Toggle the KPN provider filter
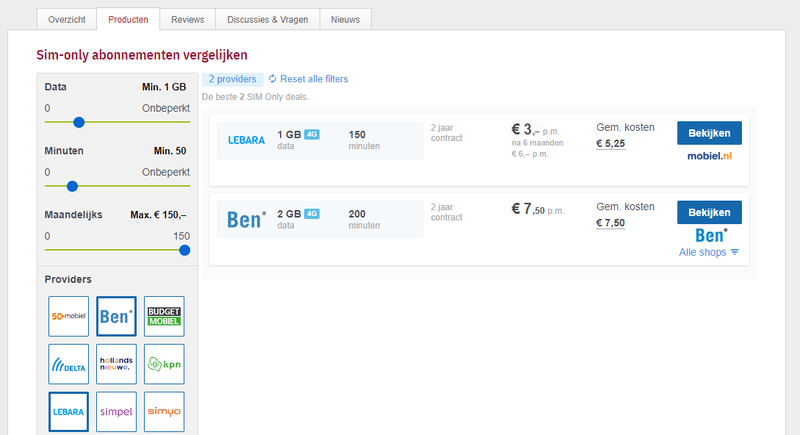Viewport: 800px width, 435px height. 164,364
